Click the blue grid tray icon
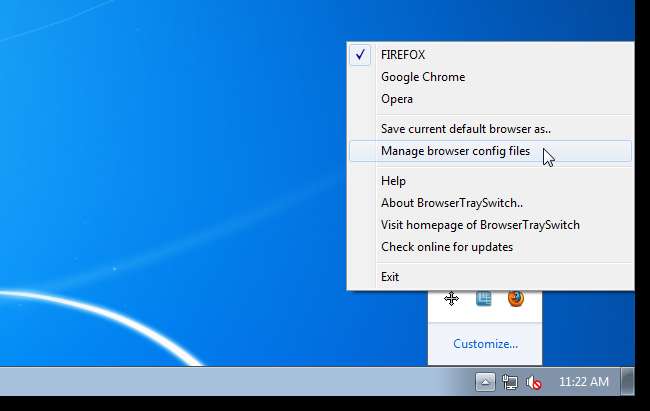 (x=484, y=299)
